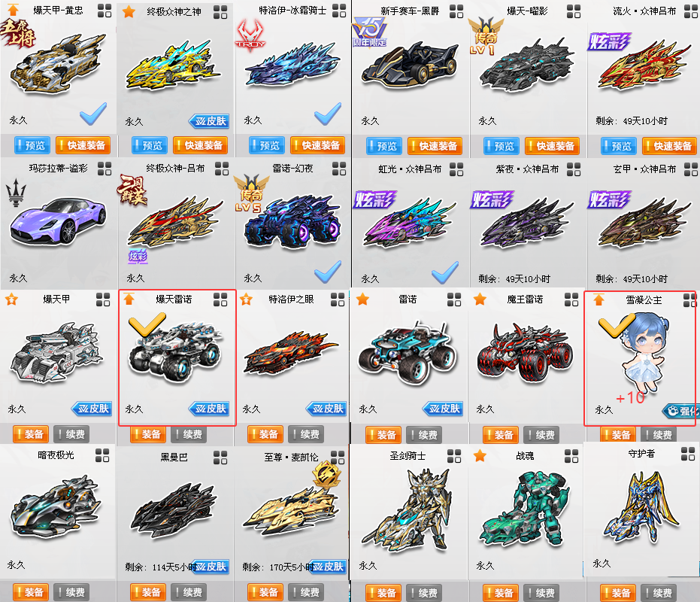
Task: Click the orange up-arrow icon on 爆天雷诺
Action: coord(129,299)
